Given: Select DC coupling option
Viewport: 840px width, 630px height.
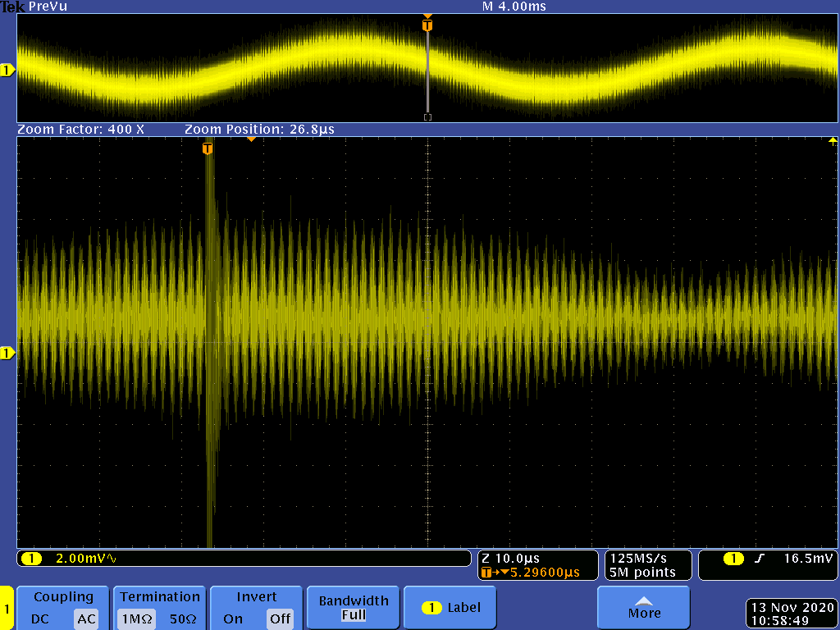Looking at the screenshot, I should [40, 619].
